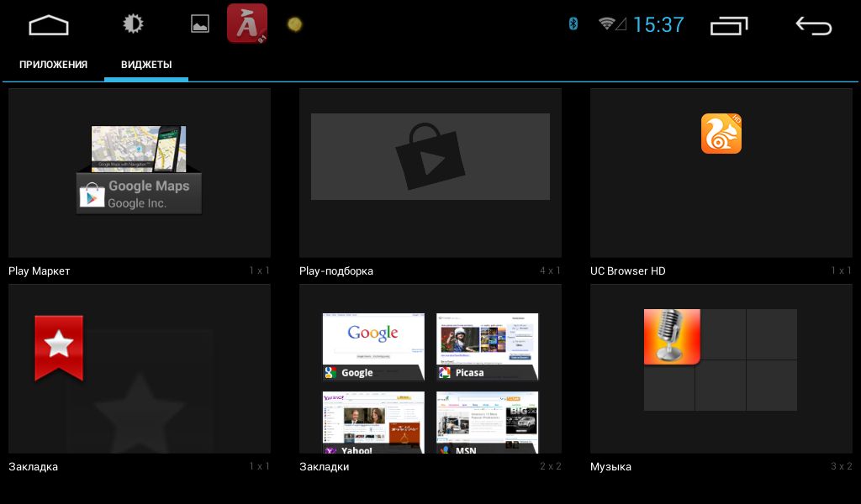
Task: Tap the clock showing 15:37
Action: (658, 24)
